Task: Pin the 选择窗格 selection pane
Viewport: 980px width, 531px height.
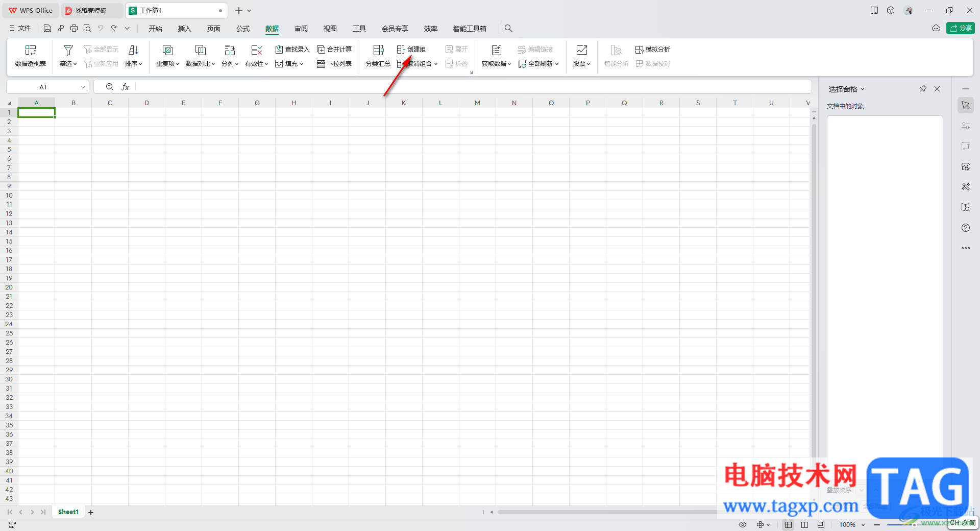Action: pyautogui.click(x=923, y=89)
